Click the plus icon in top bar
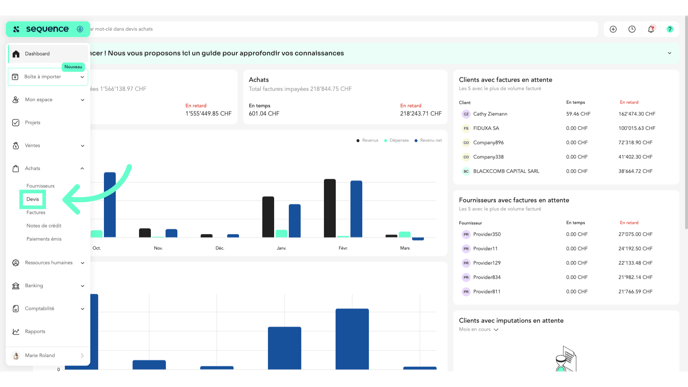Screen dimensions: 688x387 click(x=613, y=29)
